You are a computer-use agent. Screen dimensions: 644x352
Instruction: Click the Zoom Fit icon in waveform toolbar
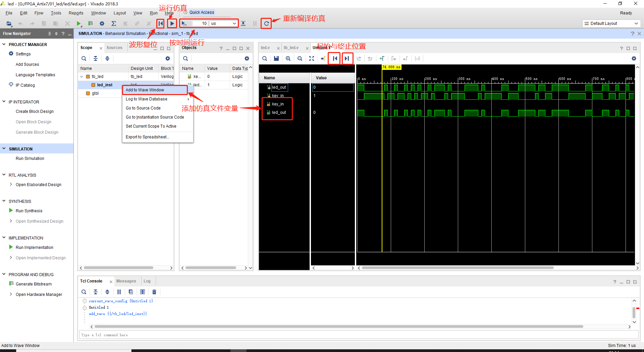[311, 58]
